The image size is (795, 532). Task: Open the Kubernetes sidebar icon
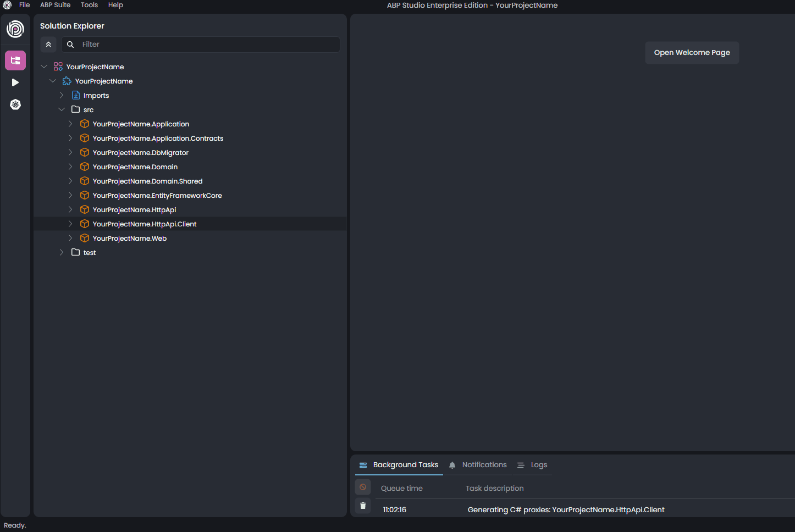coord(15,104)
